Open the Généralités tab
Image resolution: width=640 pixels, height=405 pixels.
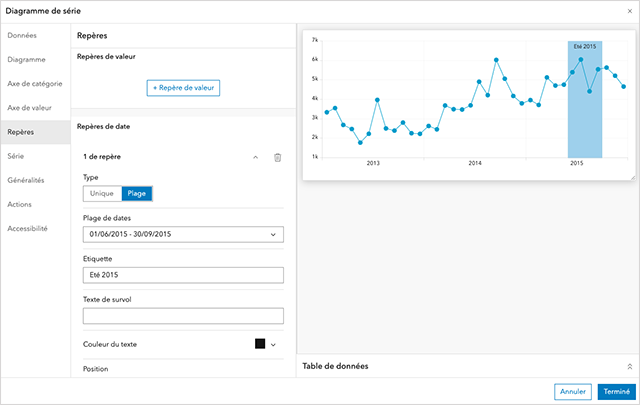point(36,180)
